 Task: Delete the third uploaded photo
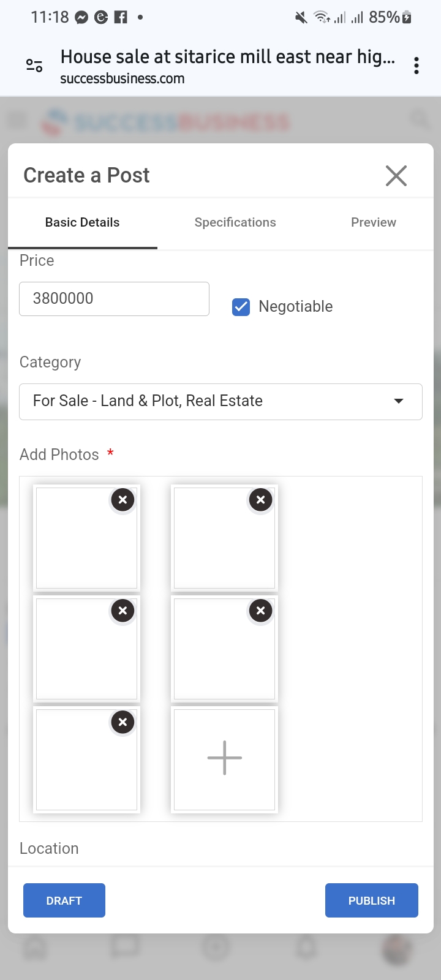coord(123,611)
